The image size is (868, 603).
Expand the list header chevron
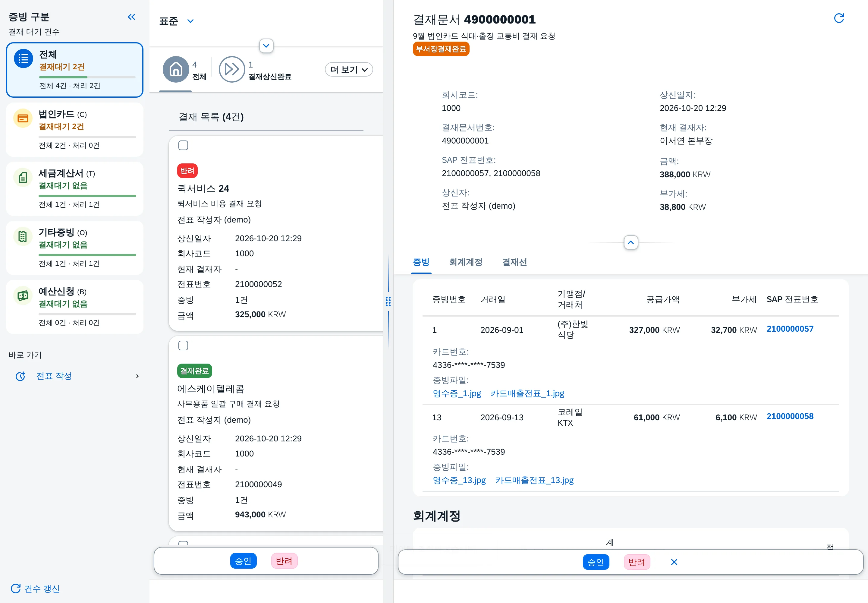coord(266,46)
